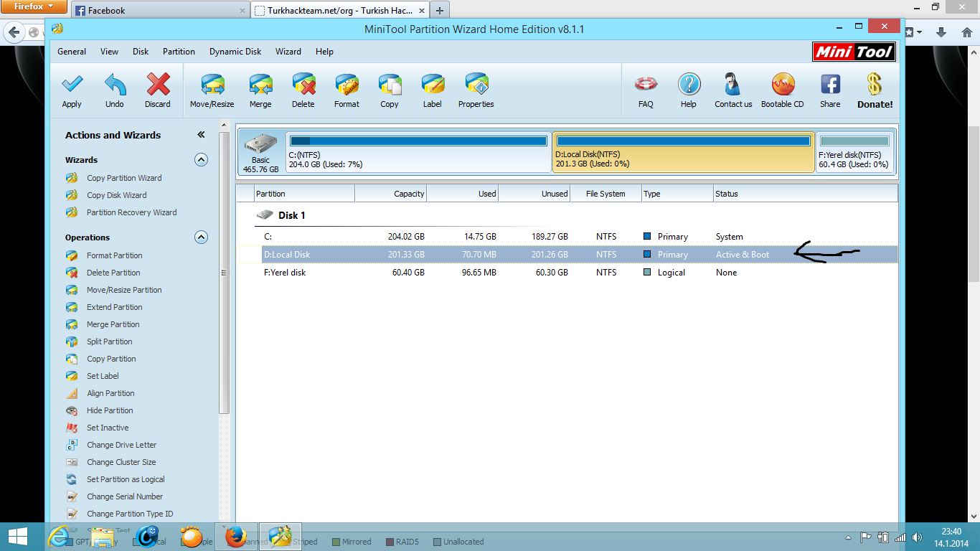Click Merge Partition in the sidebar
This screenshot has height=551, width=980.
[113, 324]
